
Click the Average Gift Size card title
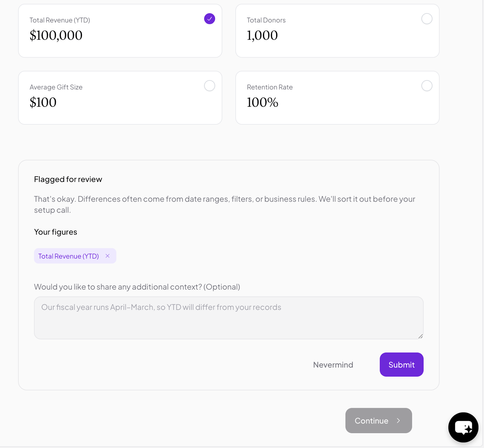[56, 87]
